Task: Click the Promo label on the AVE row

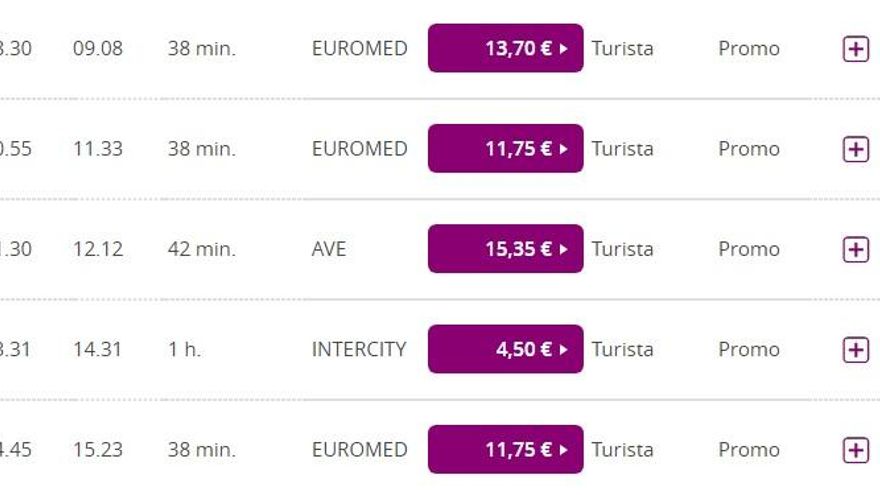Action: [x=748, y=249]
